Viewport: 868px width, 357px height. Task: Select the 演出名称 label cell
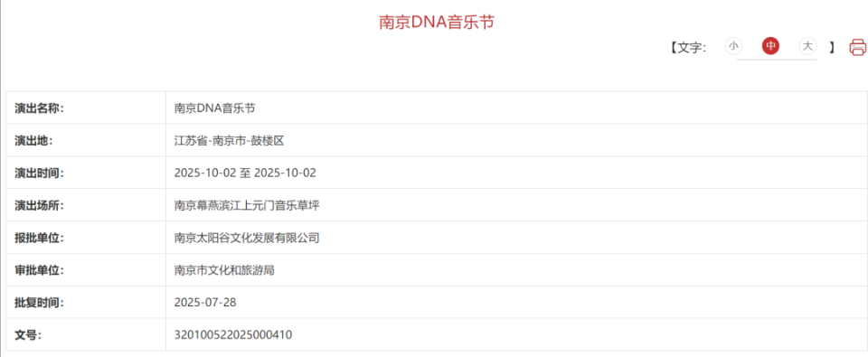(86, 108)
